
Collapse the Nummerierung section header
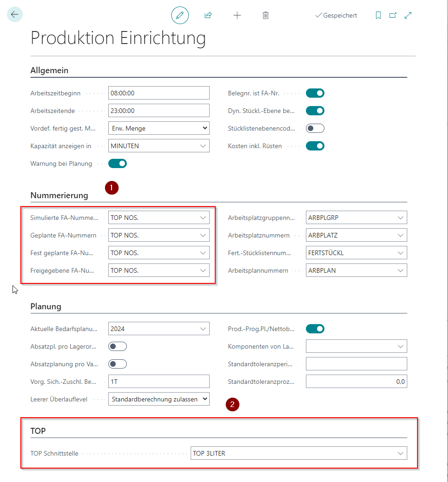click(x=59, y=195)
